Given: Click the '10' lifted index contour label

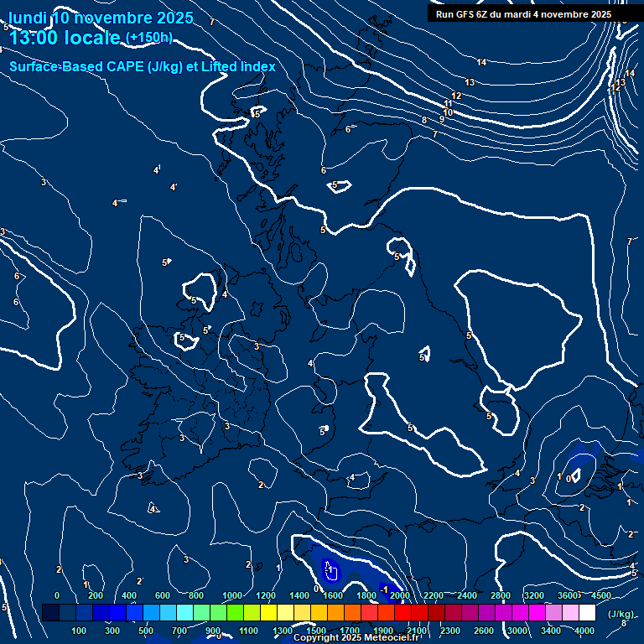Looking at the screenshot, I should (448, 112).
